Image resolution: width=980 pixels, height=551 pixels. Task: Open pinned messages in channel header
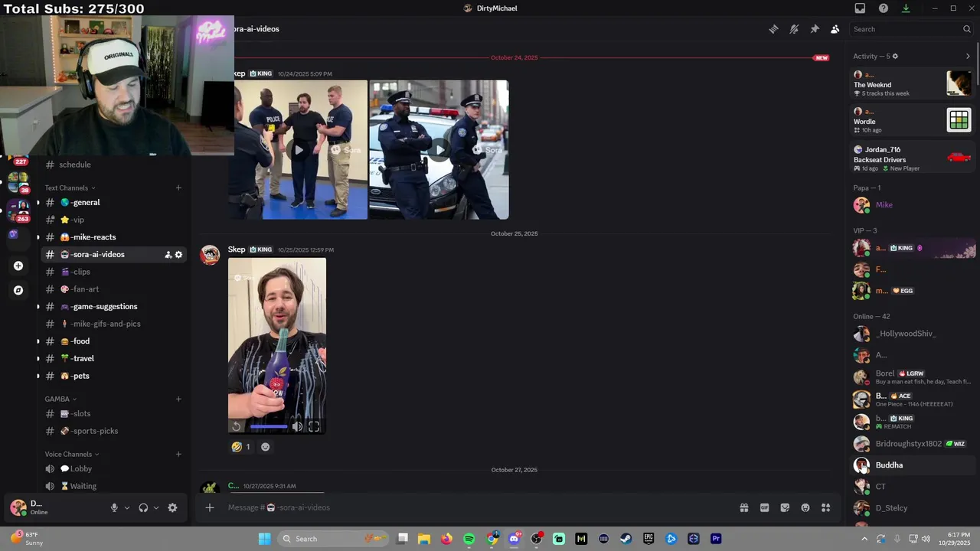tap(815, 29)
